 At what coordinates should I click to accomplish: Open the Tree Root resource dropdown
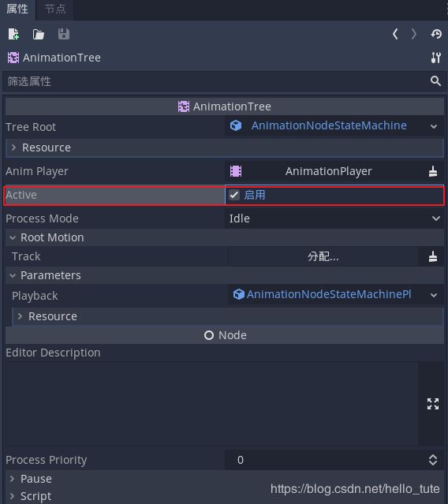coord(434,126)
